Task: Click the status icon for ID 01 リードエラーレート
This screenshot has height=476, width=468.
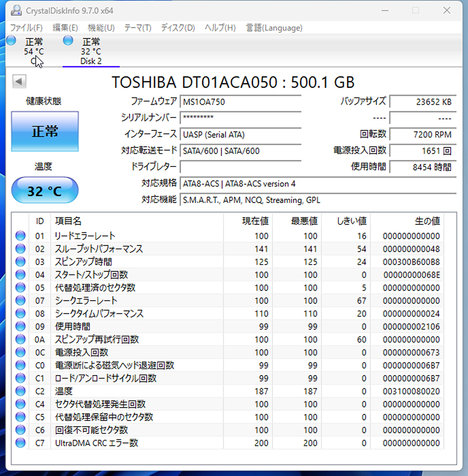Action: coord(20,236)
